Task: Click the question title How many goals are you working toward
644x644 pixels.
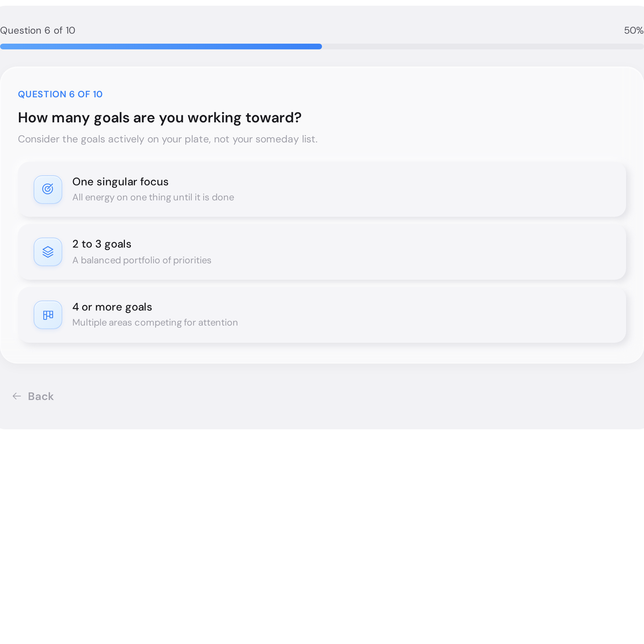Action: (x=159, y=118)
